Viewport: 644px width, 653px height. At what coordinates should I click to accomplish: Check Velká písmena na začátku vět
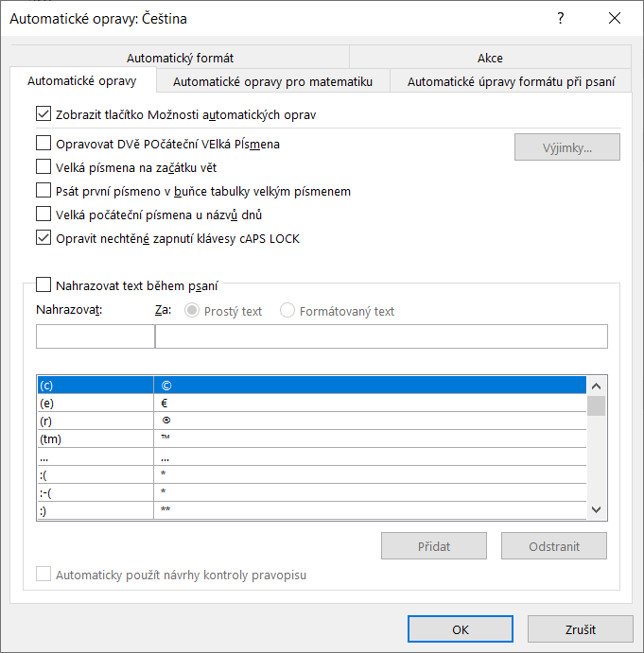pos(44,167)
